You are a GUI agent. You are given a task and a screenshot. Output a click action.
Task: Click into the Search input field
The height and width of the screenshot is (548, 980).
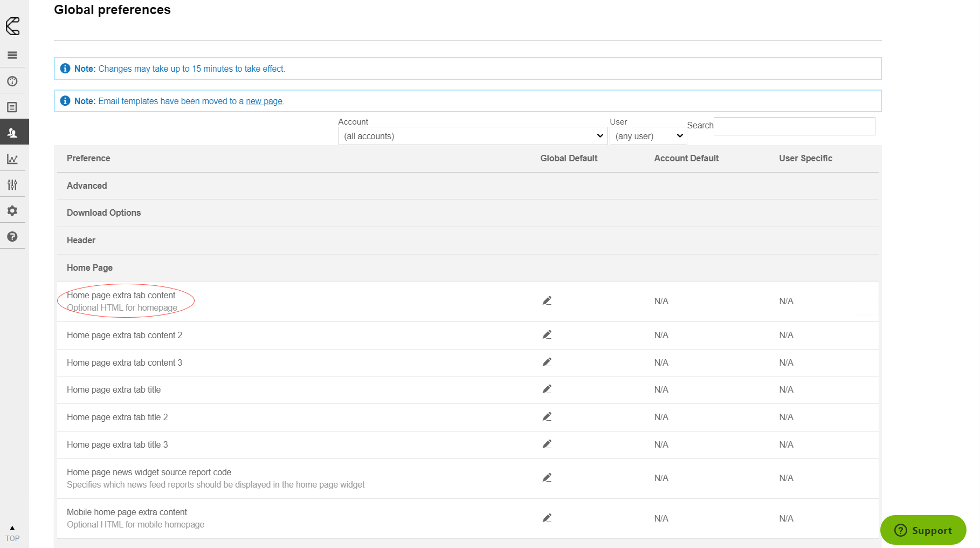click(794, 126)
